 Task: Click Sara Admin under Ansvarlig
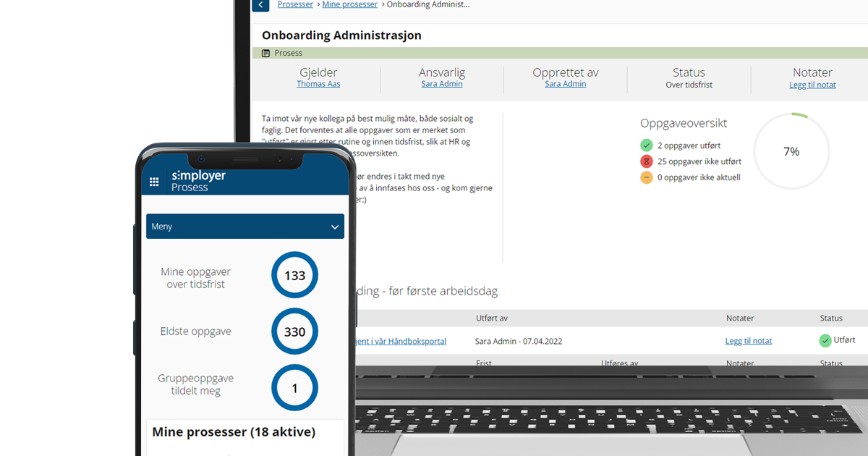pyautogui.click(x=441, y=83)
